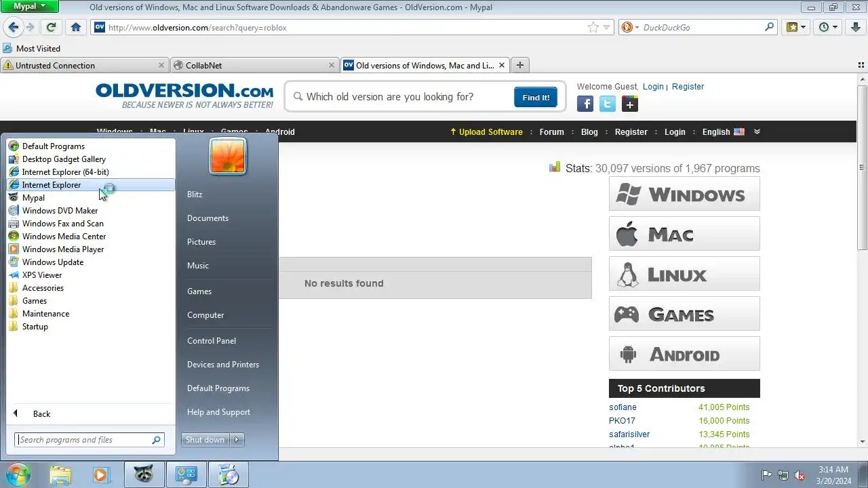Image resolution: width=868 pixels, height=488 pixels.
Task: Open OldVersion Facebook icon
Action: click(585, 104)
